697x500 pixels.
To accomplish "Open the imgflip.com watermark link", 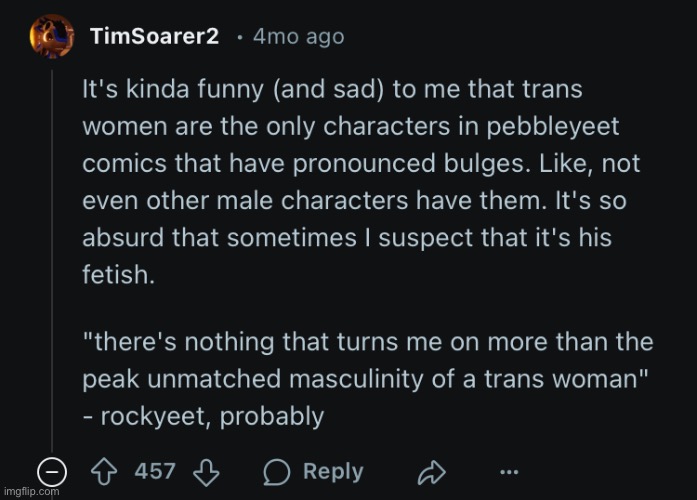I will 31,492.
